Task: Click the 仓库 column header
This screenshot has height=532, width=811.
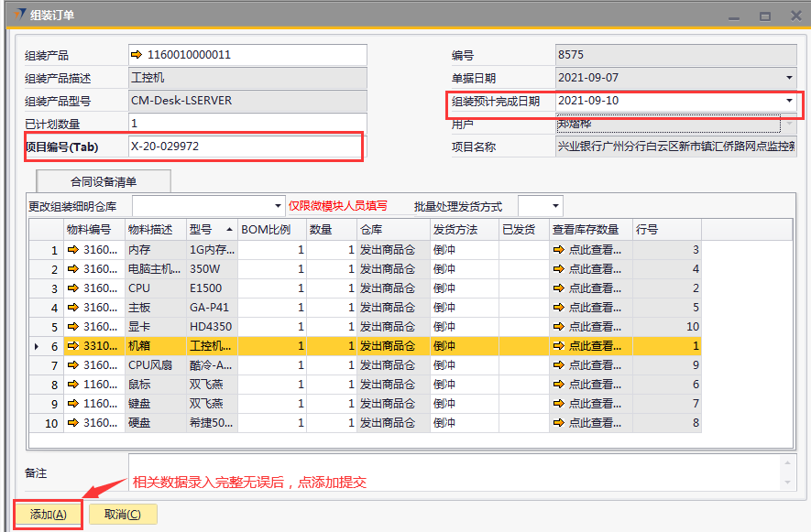Action: click(x=391, y=230)
